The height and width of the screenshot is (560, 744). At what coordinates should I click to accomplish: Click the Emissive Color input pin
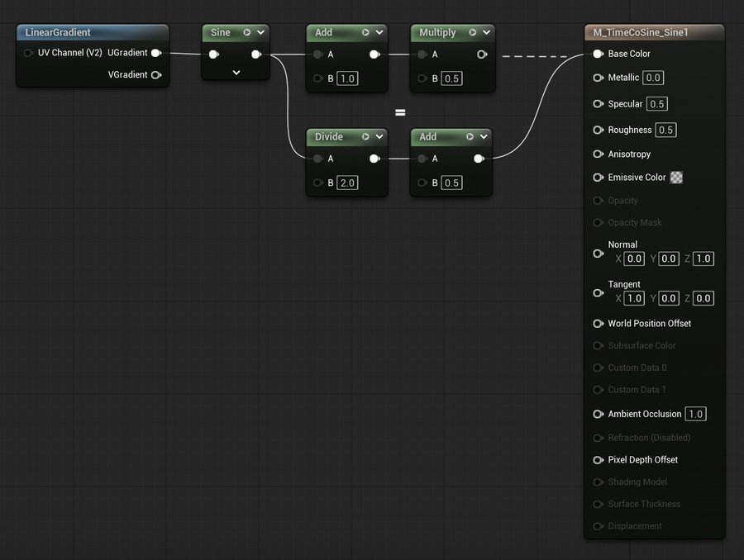coord(598,178)
